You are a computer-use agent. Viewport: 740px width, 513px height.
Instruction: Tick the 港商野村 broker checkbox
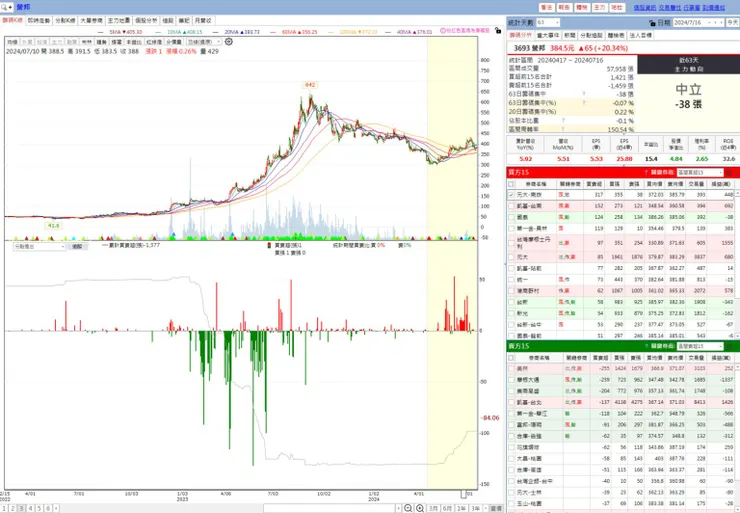(511, 291)
